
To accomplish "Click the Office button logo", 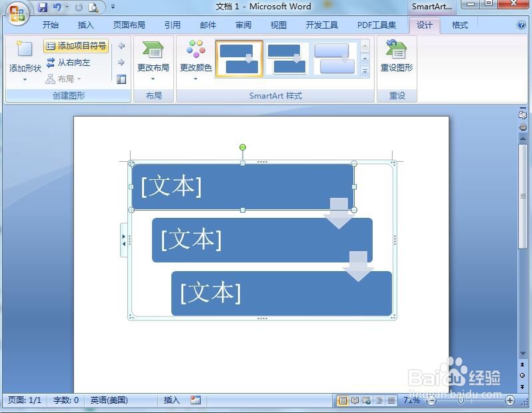I will (x=17, y=14).
